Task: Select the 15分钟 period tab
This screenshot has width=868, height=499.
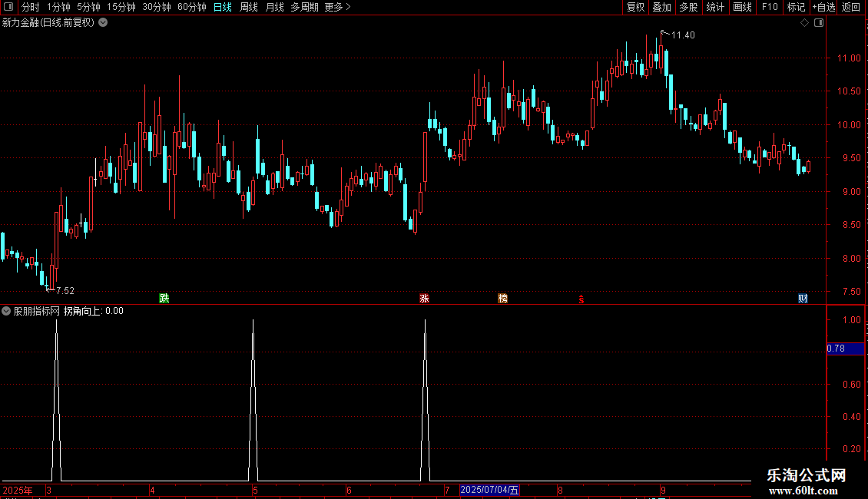Action: coord(121,7)
